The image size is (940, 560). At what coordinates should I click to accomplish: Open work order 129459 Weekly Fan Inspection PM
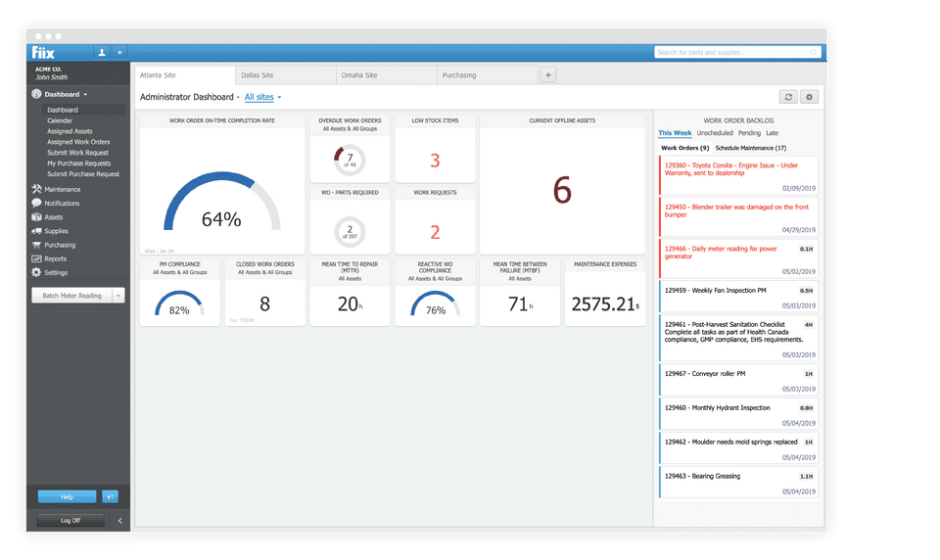click(738, 297)
